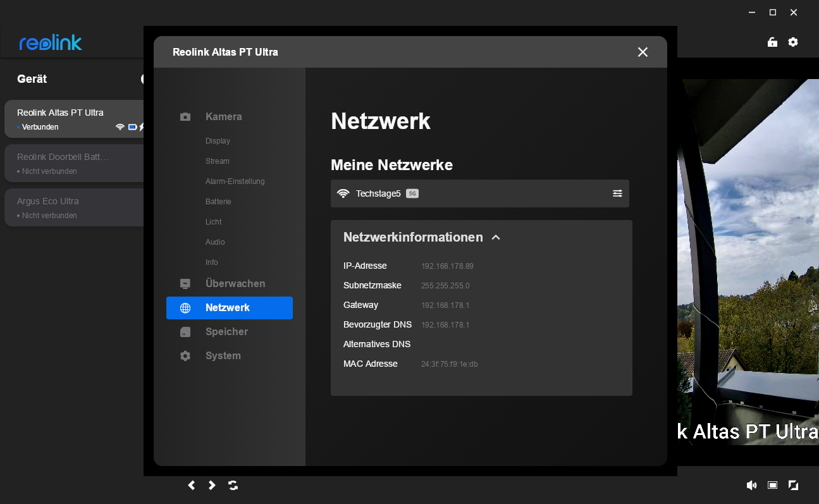The width and height of the screenshot is (819, 504).
Task: Open Stream settings
Action: (x=217, y=161)
